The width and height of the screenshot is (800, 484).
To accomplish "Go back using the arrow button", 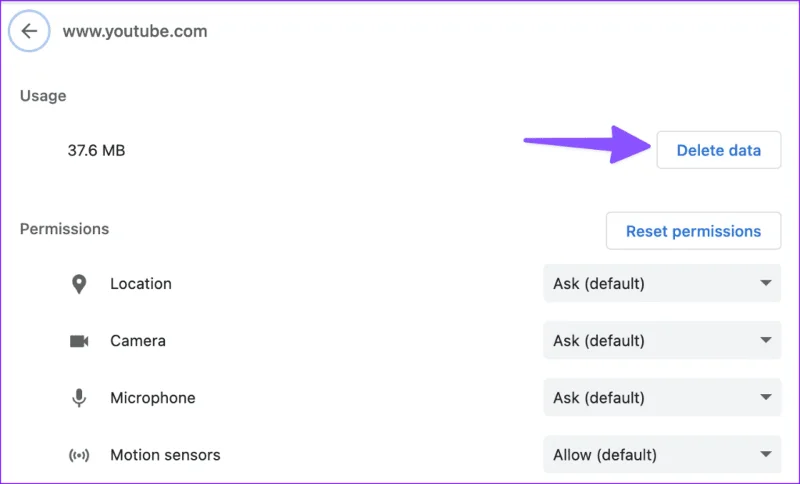I will 29,31.
